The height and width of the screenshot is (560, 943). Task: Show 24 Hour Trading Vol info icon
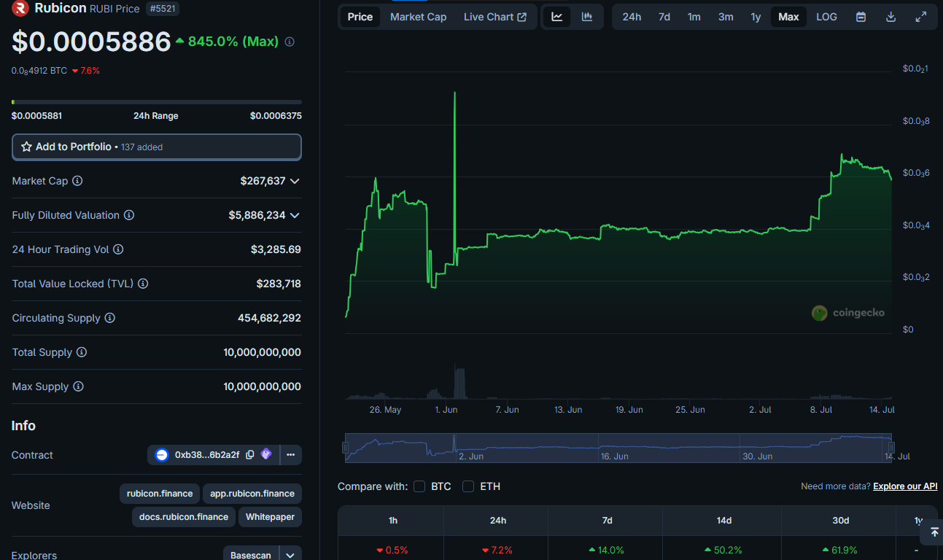tap(118, 249)
